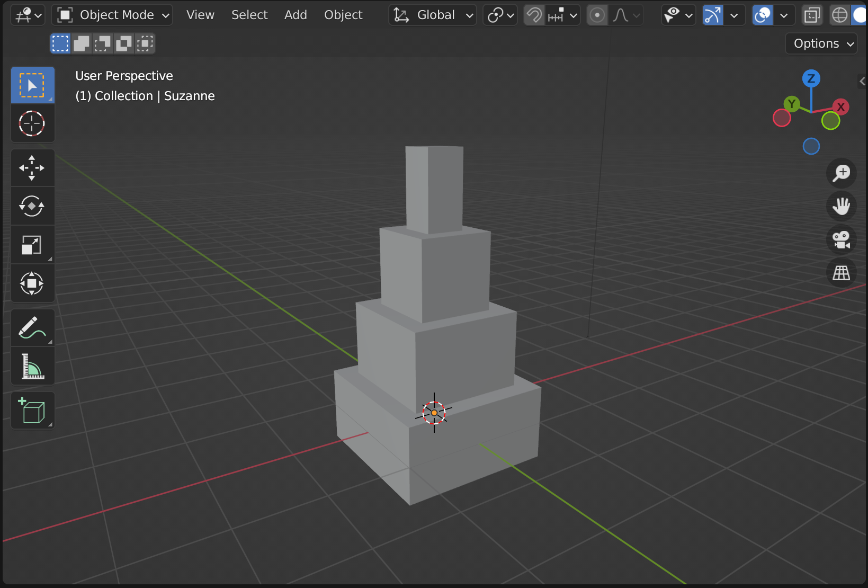868x588 pixels.
Task: Select the Select Box tool
Action: coord(32,85)
